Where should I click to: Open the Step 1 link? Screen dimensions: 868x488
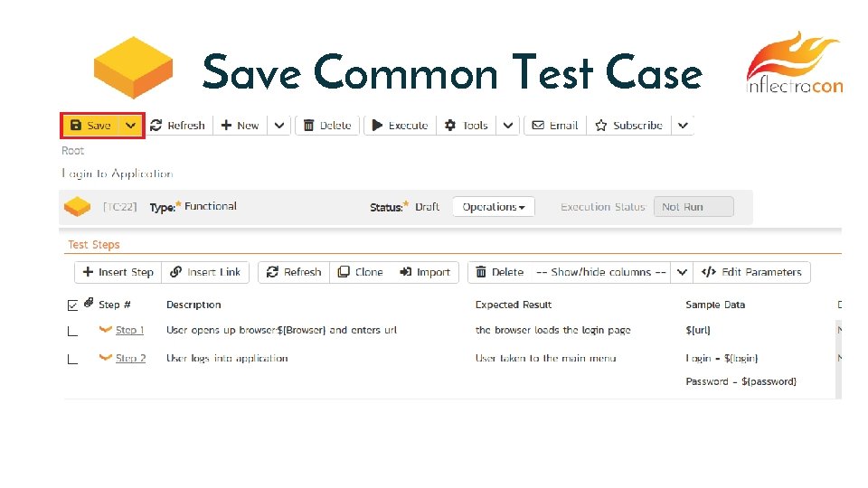pyautogui.click(x=129, y=331)
